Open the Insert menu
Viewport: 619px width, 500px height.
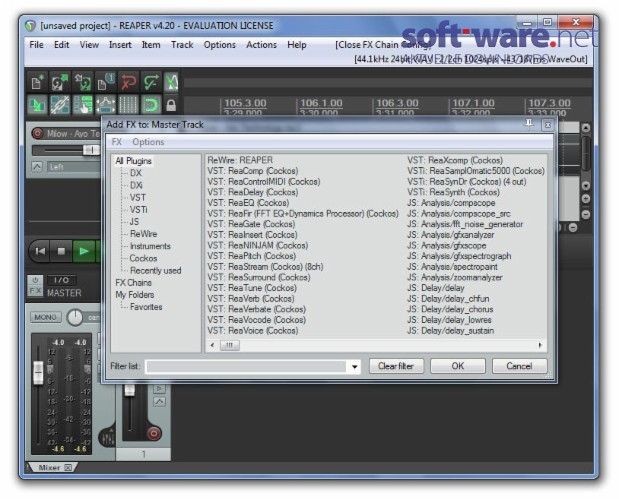120,45
